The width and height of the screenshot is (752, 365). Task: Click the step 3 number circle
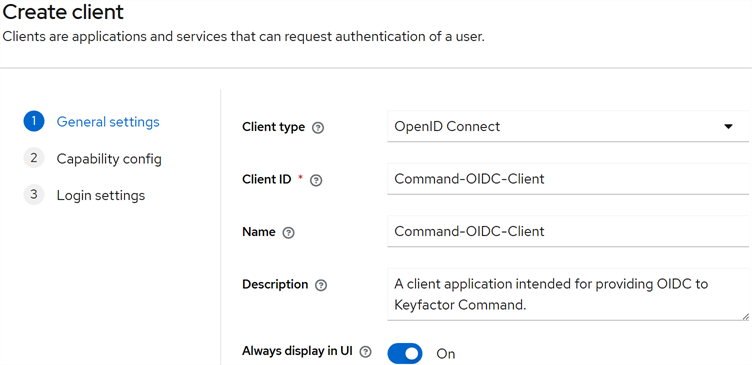point(34,195)
